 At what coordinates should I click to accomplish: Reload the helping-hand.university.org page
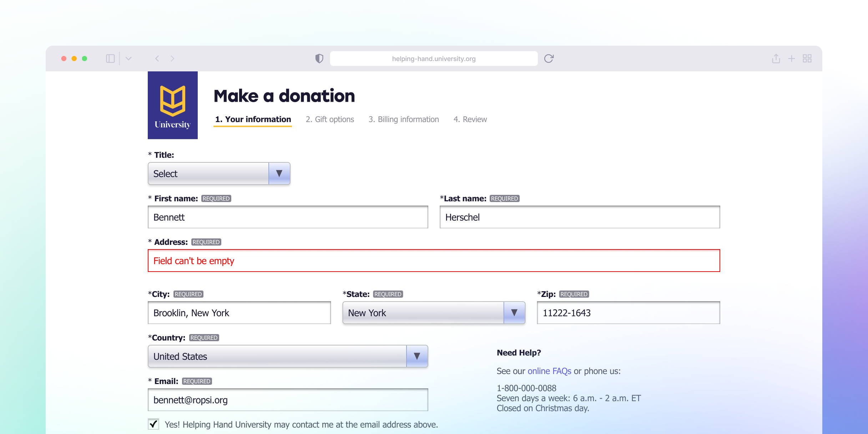coord(549,58)
